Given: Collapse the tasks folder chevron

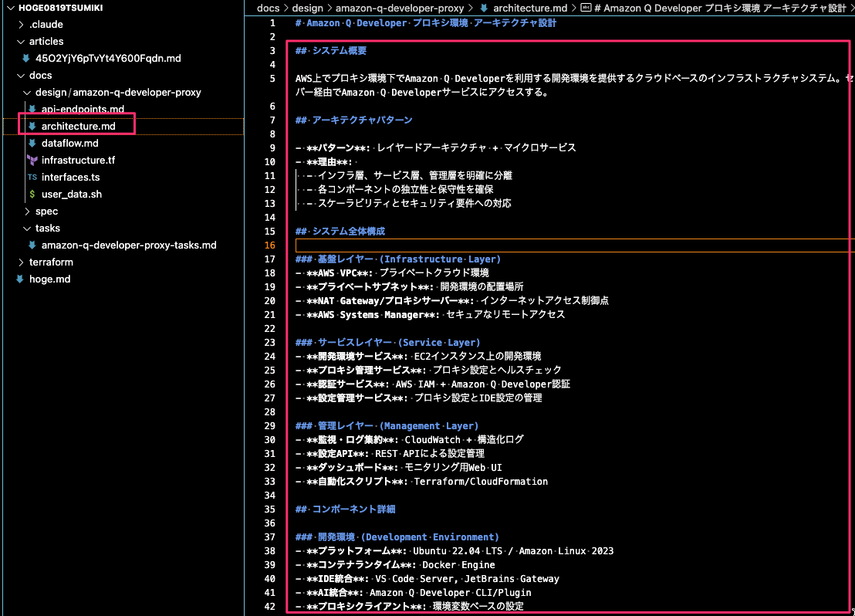Looking at the screenshot, I should coord(27,228).
